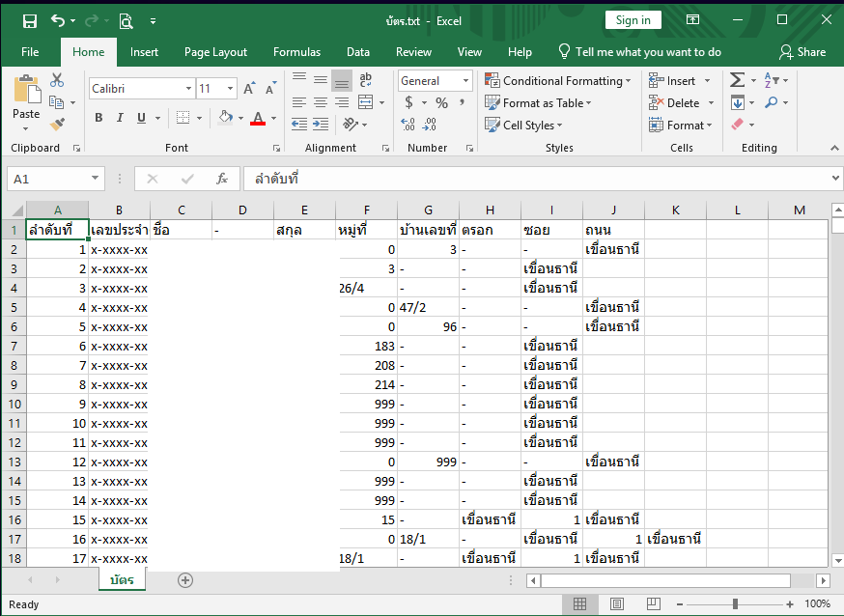Screen dimensions: 844x616
Task: Click Tell me what you want to do
Action: click(639, 52)
